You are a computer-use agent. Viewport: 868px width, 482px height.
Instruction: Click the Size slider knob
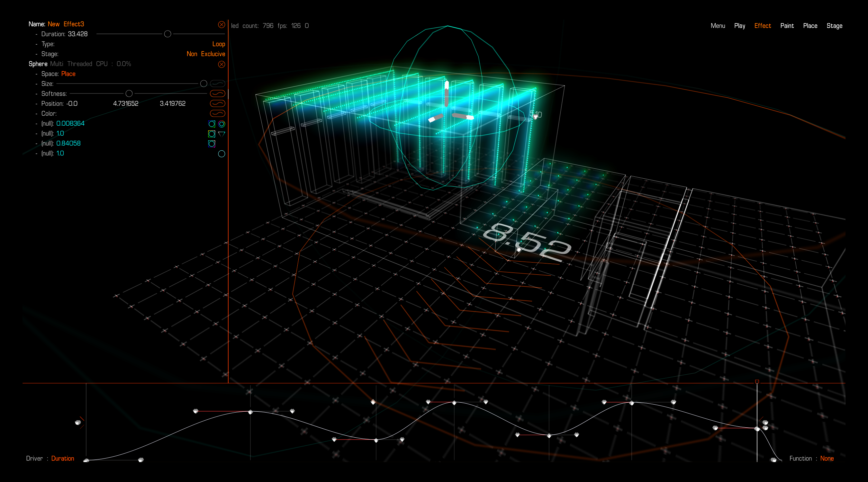pyautogui.click(x=203, y=84)
